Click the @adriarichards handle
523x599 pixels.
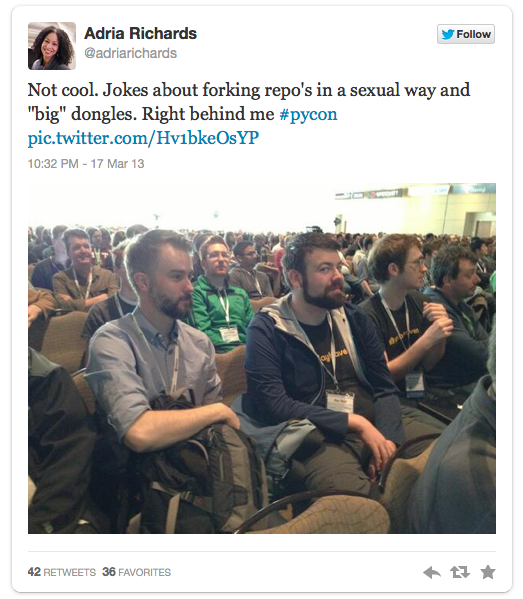point(130,53)
